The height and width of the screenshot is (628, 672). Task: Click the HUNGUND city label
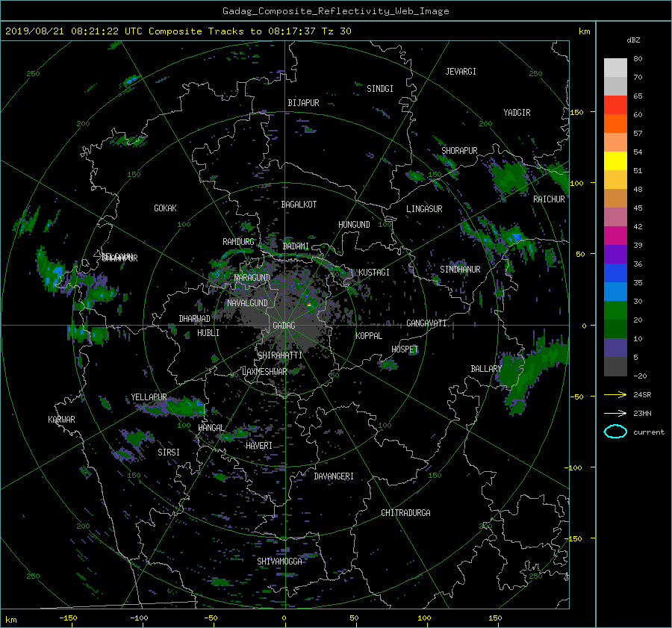click(354, 225)
